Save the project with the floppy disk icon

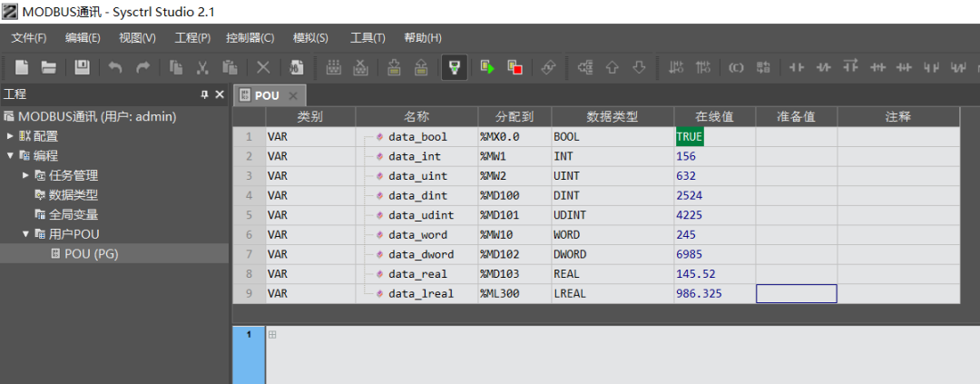(83, 67)
